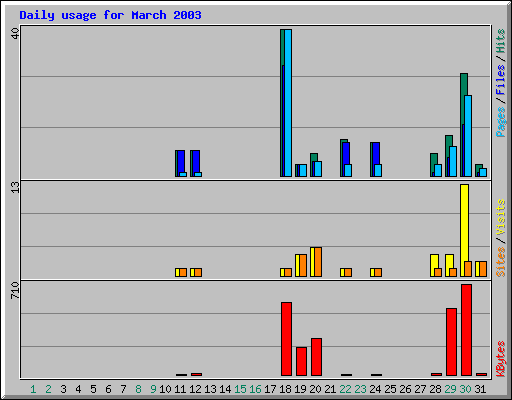Click day label "31" on x-axis
The height and width of the screenshot is (400, 512).
click(x=480, y=389)
